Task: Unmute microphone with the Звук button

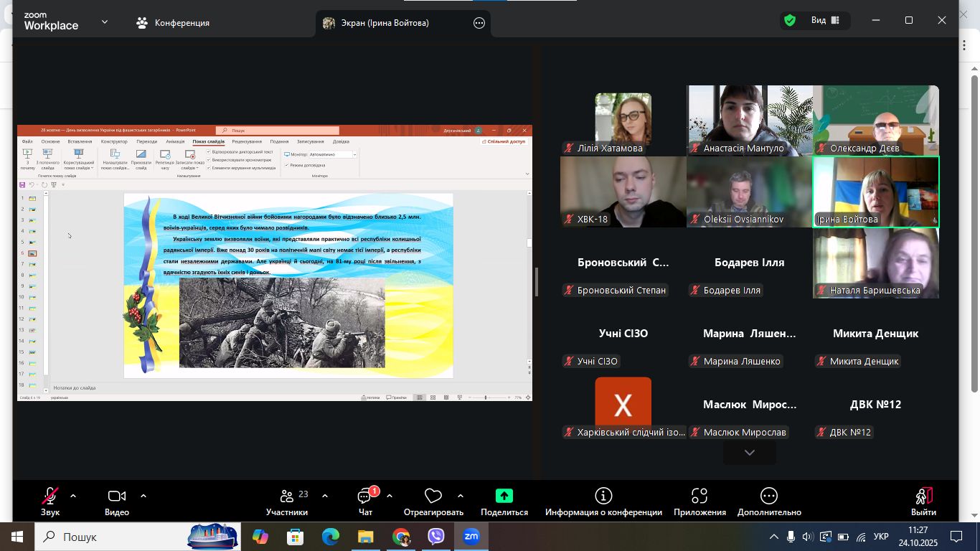Action: click(50, 496)
